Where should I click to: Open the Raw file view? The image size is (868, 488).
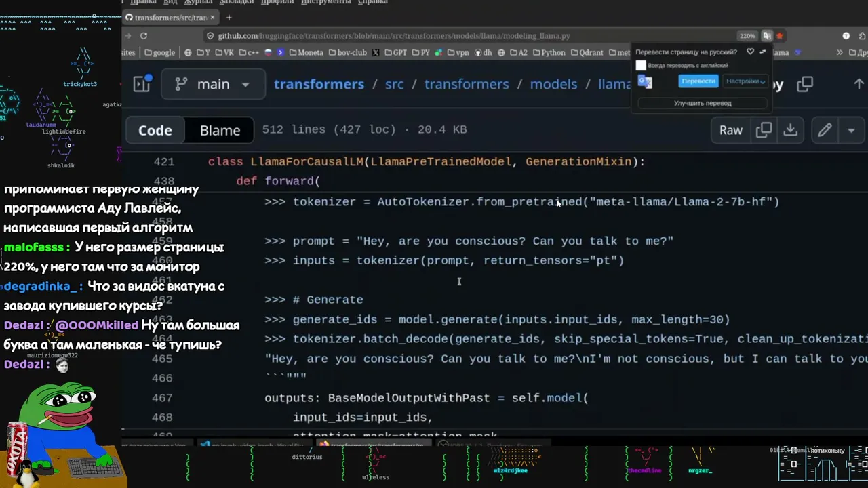point(730,130)
